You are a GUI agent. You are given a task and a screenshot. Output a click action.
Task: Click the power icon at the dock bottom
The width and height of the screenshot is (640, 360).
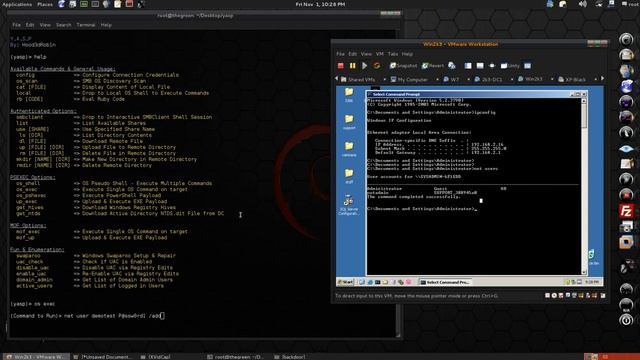[x=626, y=320]
